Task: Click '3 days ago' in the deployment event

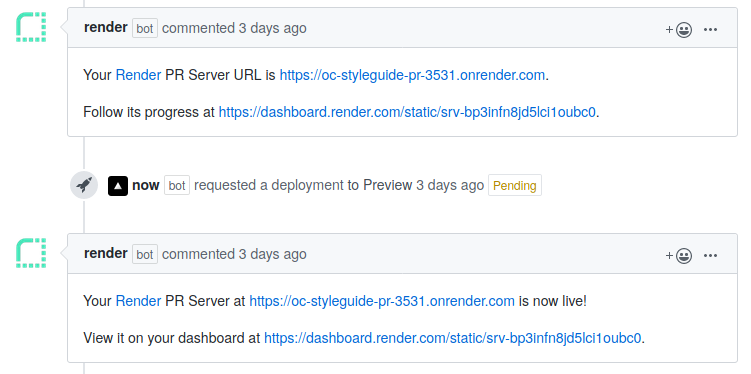Action: tap(450, 185)
